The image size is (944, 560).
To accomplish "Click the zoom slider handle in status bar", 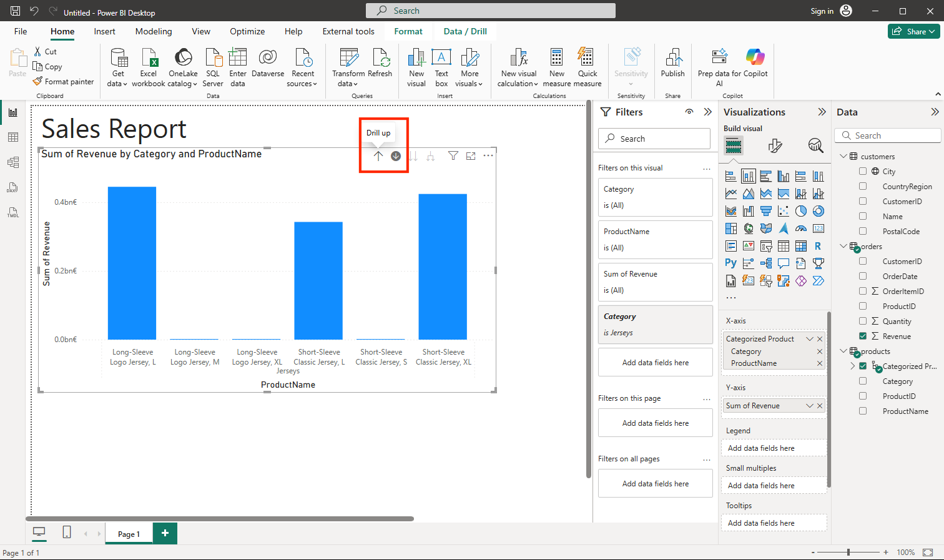I will 848,553.
